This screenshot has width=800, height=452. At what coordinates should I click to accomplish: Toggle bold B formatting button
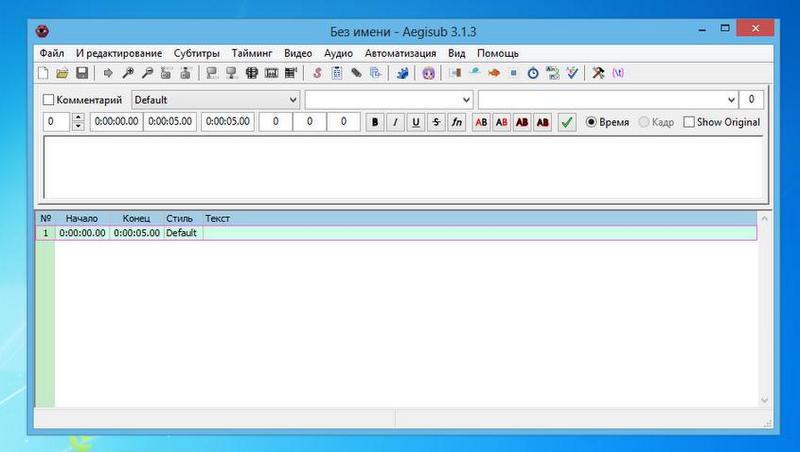(x=375, y=122)
